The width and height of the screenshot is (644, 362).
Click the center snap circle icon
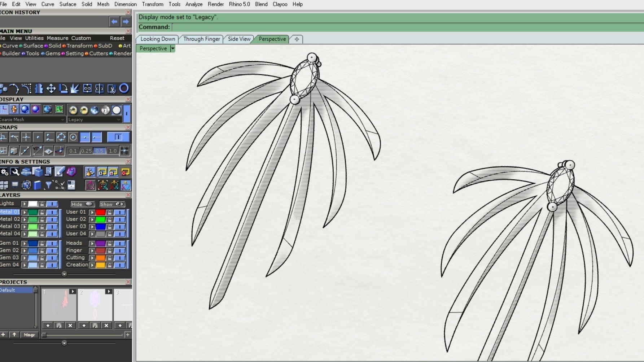point(73,137)
